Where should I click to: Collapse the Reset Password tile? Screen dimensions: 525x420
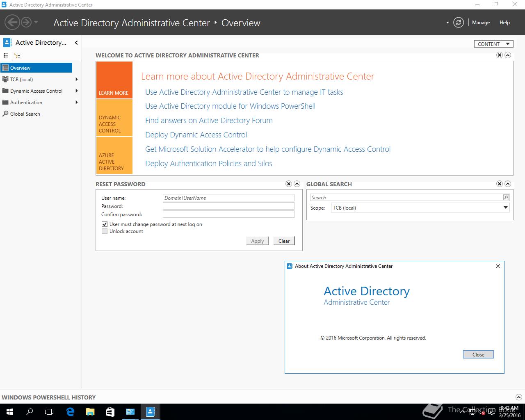pyautogui.click(x=297, y=184)
